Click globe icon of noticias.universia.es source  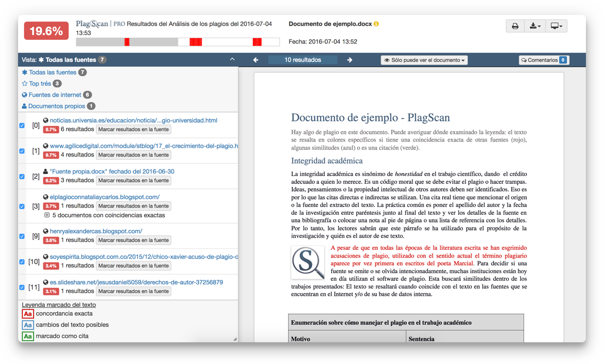click(x=45, y=121)
